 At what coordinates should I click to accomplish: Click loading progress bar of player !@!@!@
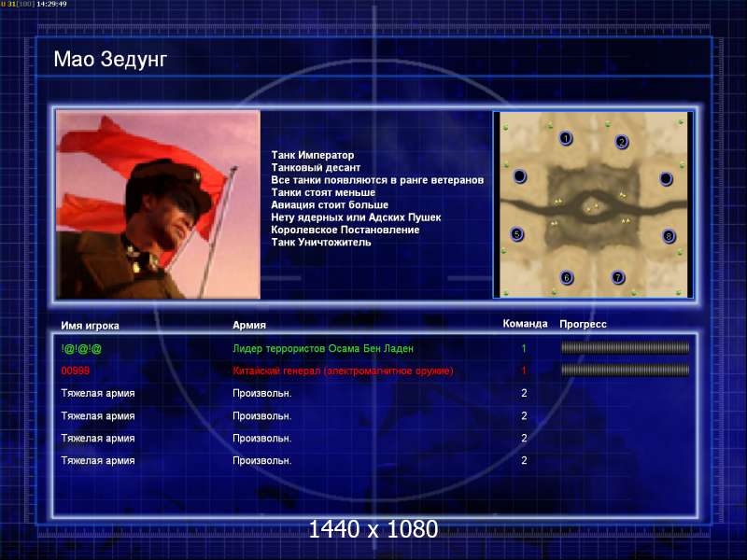[x=625, y=348]
